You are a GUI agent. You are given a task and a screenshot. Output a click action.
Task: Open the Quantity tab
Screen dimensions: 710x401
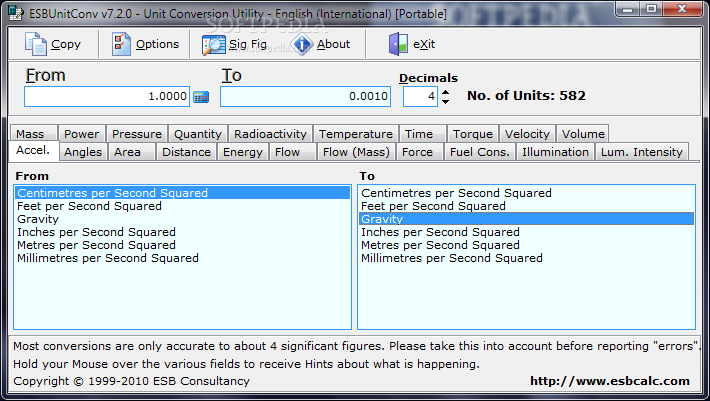198,134
